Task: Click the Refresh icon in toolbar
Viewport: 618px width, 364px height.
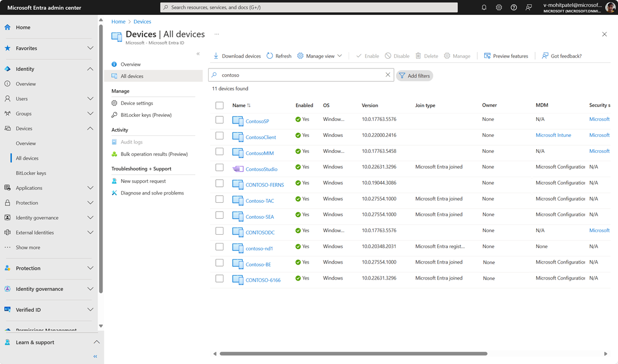Action: (x=270, y=56)
